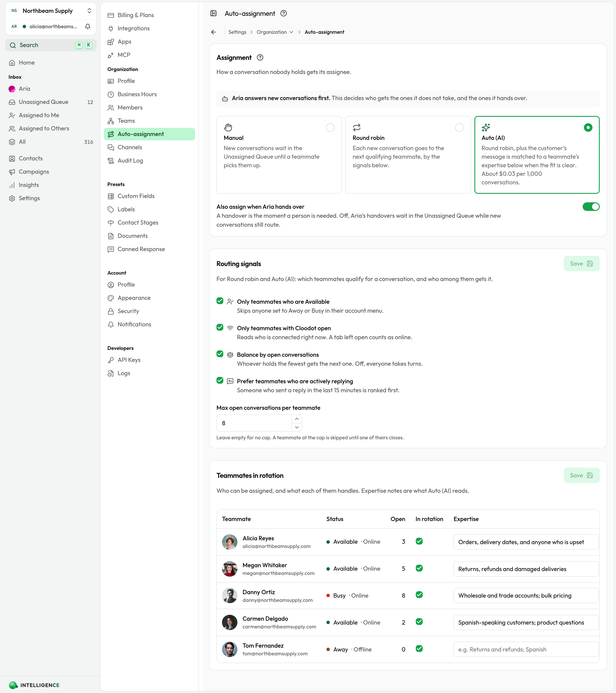Image resolution: width=616 pixels, height=693 pixels.
Task: Click the Settings breadcrumb link
Action: (237, 32)
